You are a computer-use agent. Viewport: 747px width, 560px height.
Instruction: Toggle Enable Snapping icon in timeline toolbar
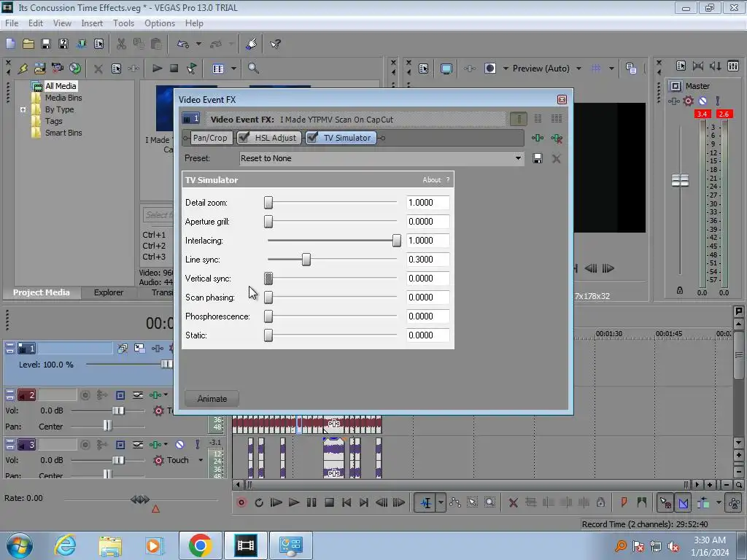(665, 502)
